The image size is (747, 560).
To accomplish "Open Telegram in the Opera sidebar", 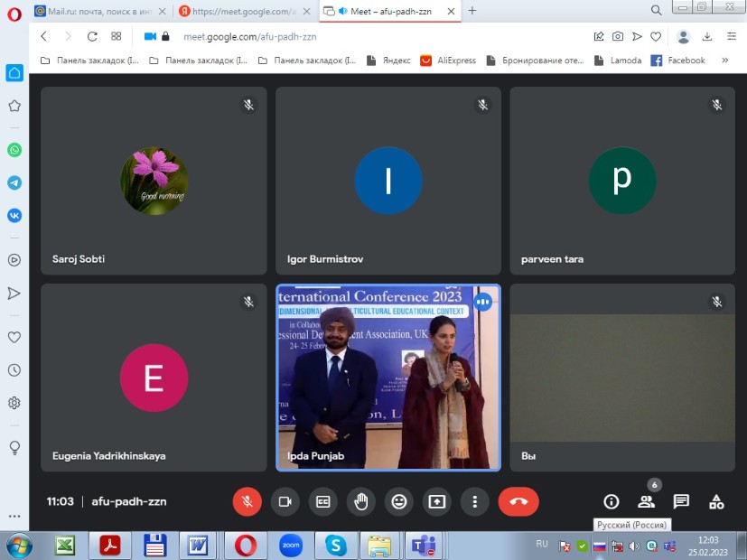I will [14, 182].
